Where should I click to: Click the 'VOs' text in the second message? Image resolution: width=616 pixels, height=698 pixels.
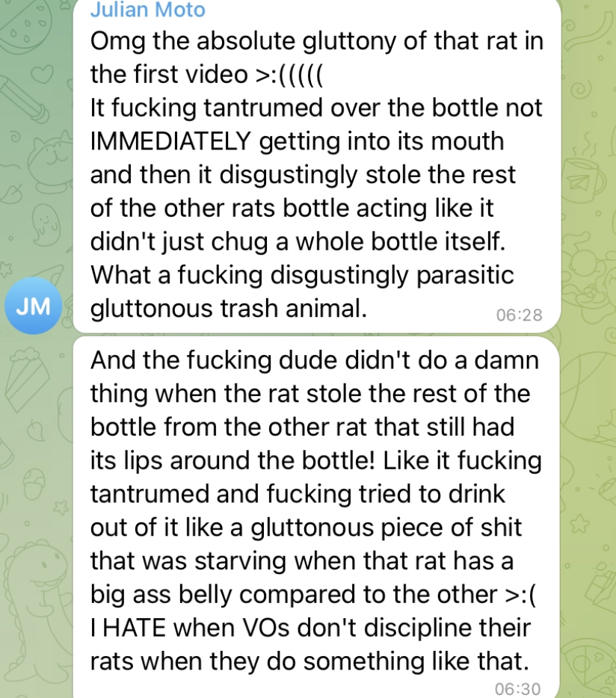click(266, 628)
